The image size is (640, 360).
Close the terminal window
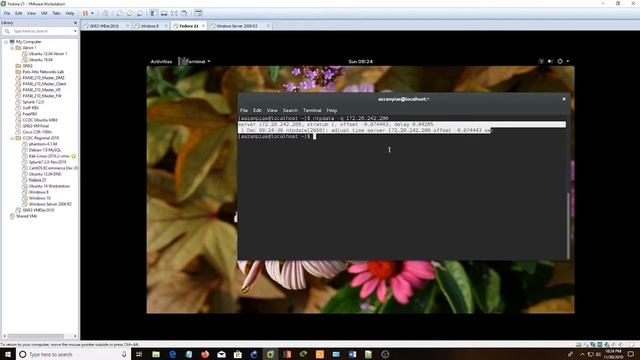tap(564, 99)
